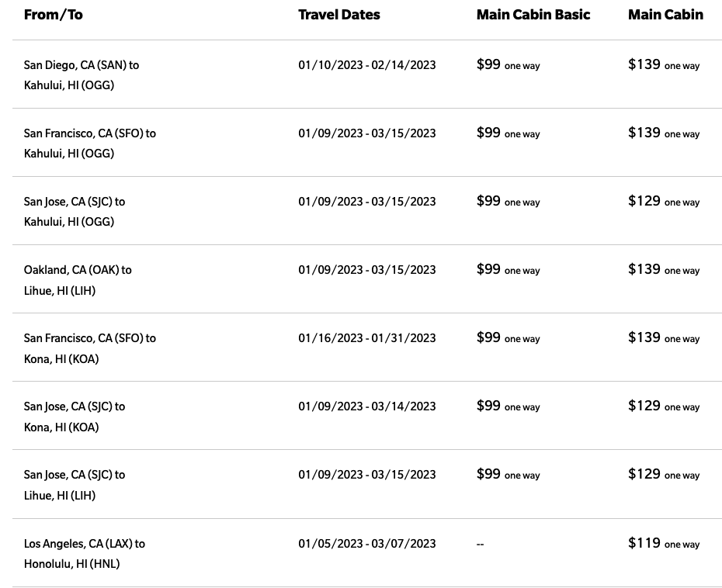Viewport: 722px width, 588px height.
Task: Click the Main Cabin Basic column header
Action: click(x=533, y=15)
